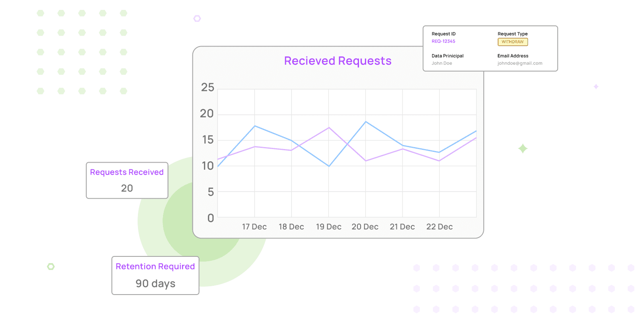Click the small purple sparkle icon
644x322 pixels.
click(x=596, y=87)
